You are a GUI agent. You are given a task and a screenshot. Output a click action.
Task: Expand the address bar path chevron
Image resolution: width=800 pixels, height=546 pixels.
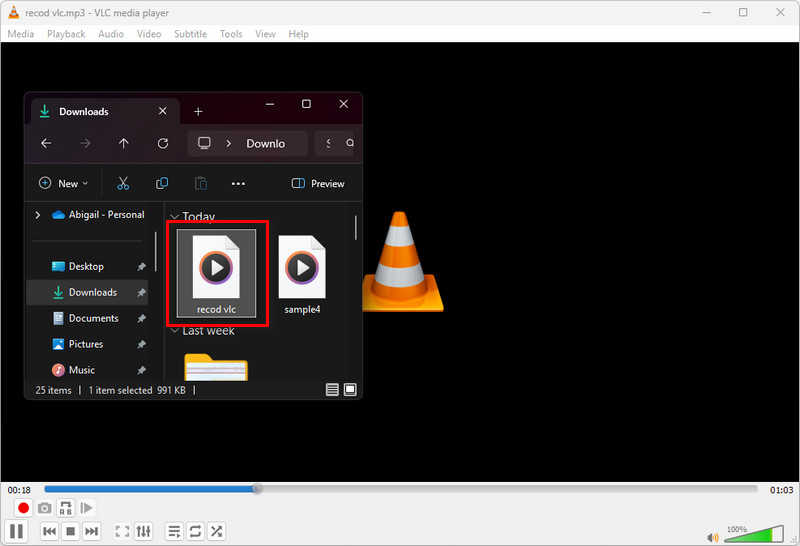[229, 143]
